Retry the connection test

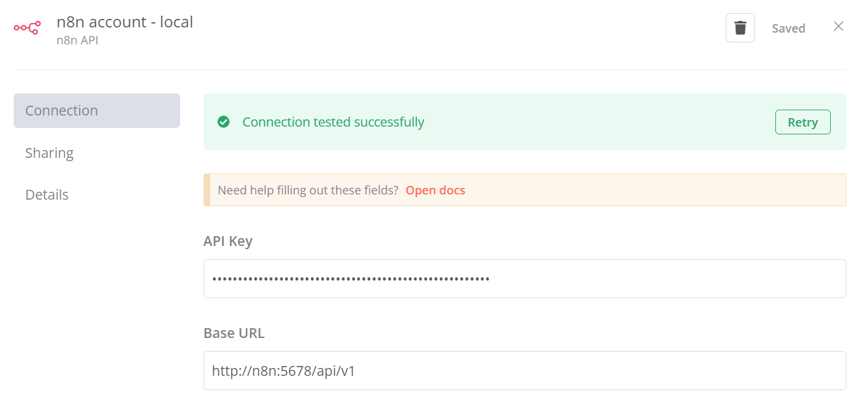802,122
